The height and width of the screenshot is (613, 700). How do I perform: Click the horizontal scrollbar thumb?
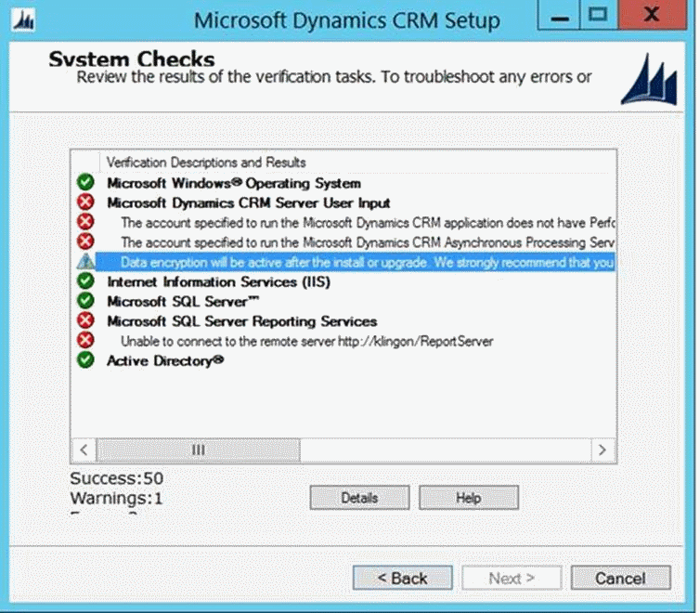click(199, 450)
